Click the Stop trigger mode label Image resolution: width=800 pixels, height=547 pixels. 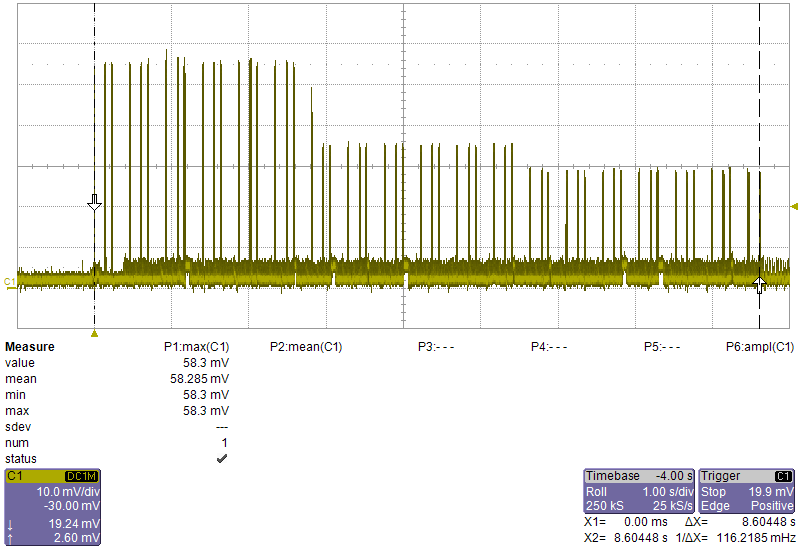pos(713,492)
